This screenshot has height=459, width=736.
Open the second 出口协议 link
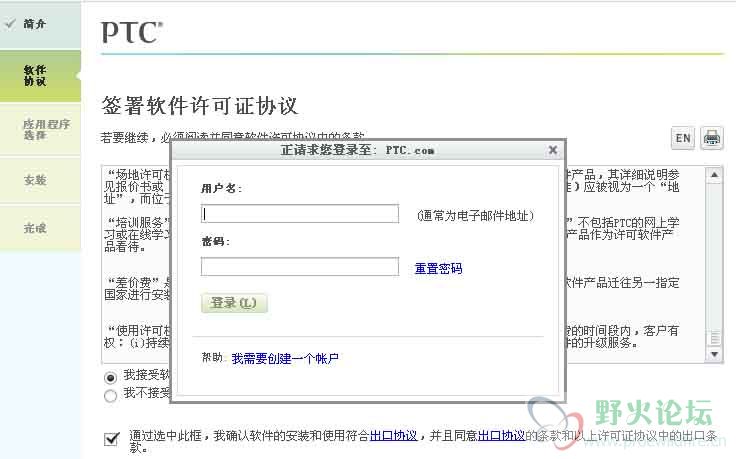[x=501, y=436]
